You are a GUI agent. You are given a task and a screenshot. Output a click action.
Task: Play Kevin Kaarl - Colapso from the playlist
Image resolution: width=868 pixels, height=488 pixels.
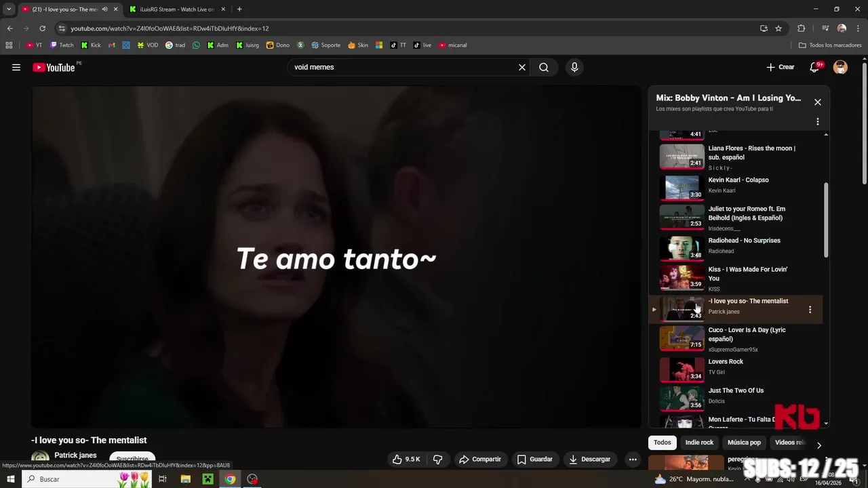click(x=736, y=186)
